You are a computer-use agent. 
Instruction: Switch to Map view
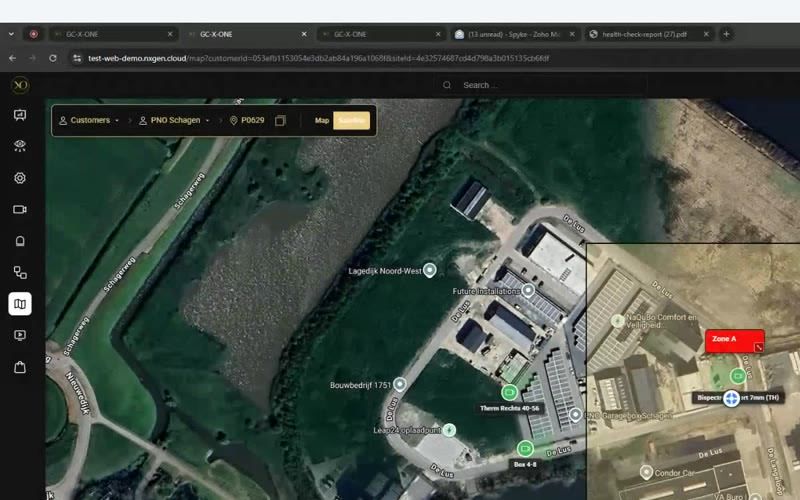321,120
